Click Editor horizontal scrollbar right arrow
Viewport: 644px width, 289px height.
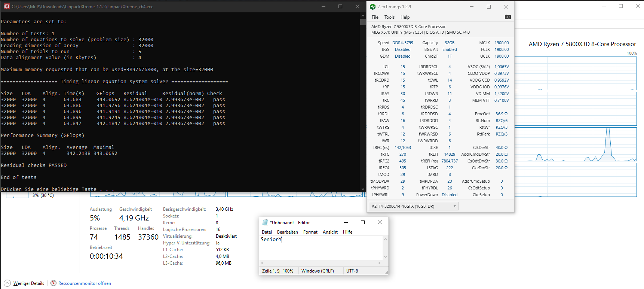[x=379, y=263]
